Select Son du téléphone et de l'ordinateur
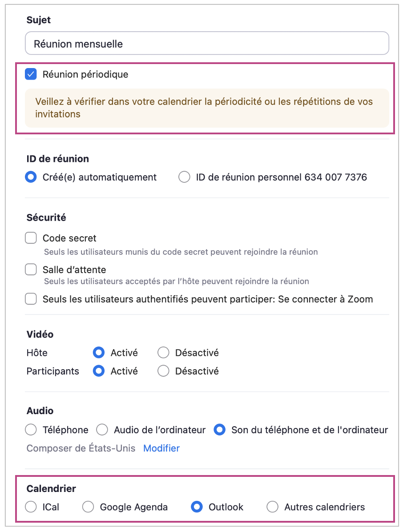This screenshot has height=532, width=403. pyautogui.click(x=220, y=430)
